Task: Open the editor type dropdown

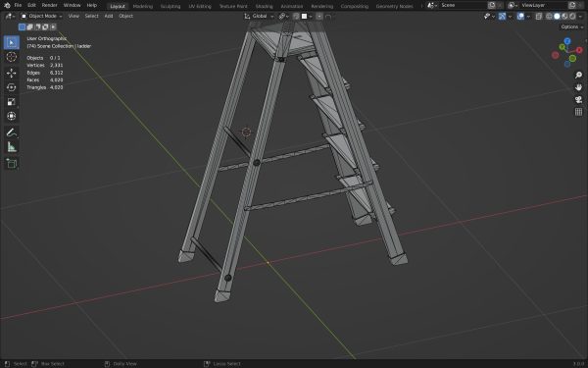Action: [10, 16]
